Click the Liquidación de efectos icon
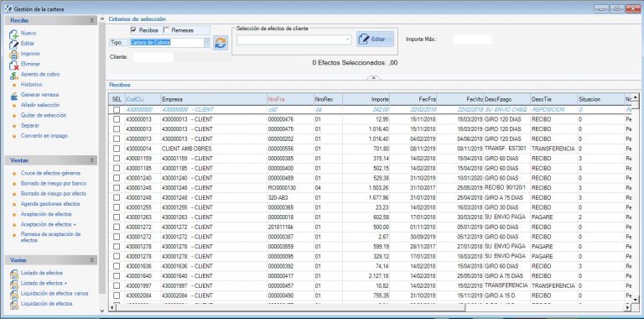The image size is (644, 319). (x=14, y=304)
